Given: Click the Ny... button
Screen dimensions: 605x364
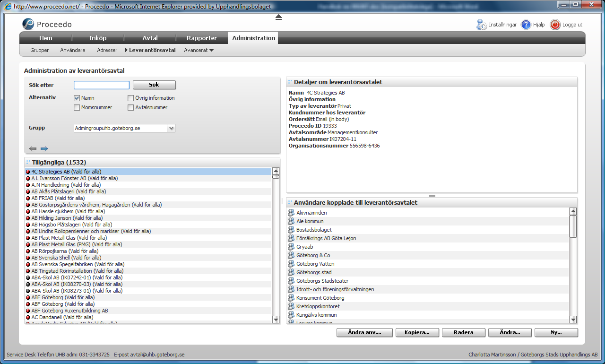Looking at the screenshot, I should (556, 332).
